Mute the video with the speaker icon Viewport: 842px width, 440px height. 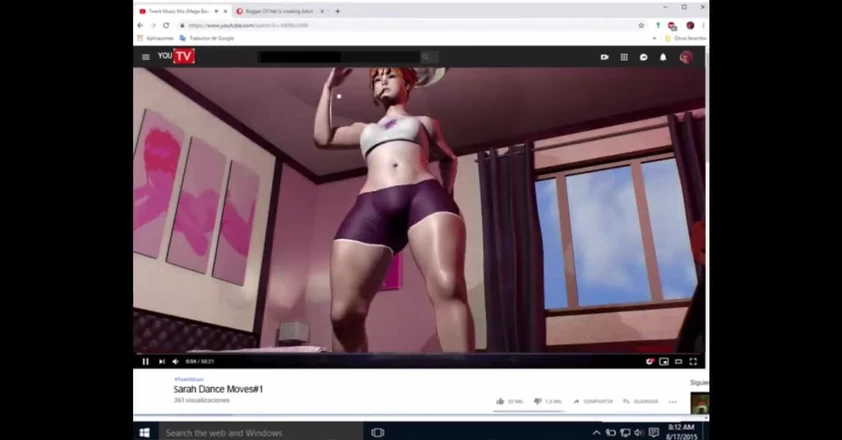coord(175,362)
